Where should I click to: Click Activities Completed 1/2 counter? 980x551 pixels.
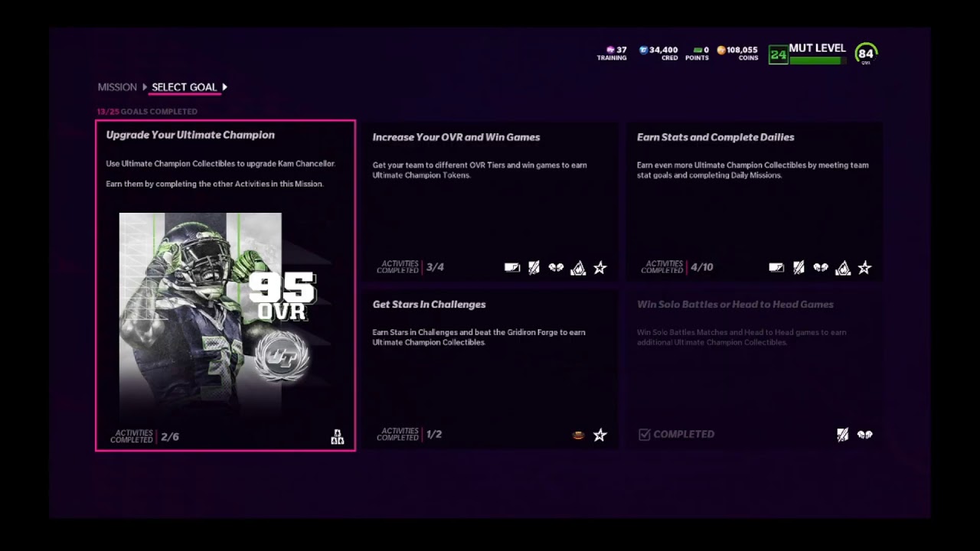[x=409, y=435]
